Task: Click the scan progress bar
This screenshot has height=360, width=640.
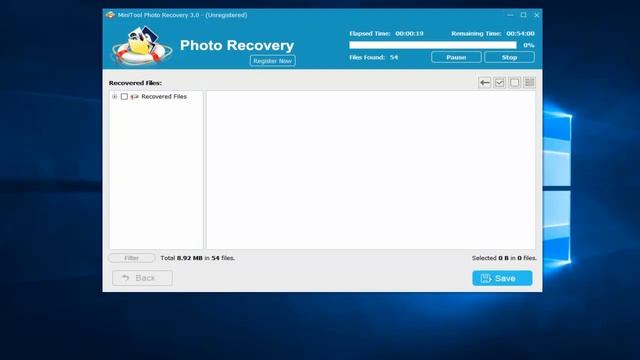Action: 433,45
